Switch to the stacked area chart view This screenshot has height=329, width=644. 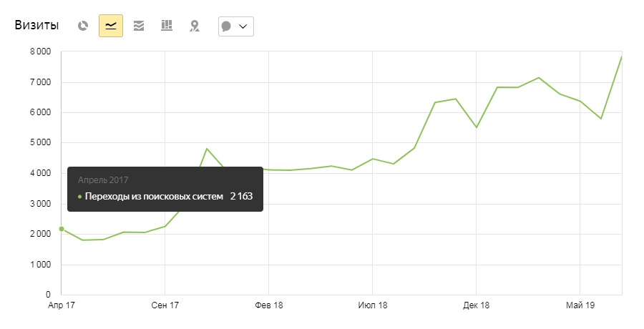pos(139,26)
